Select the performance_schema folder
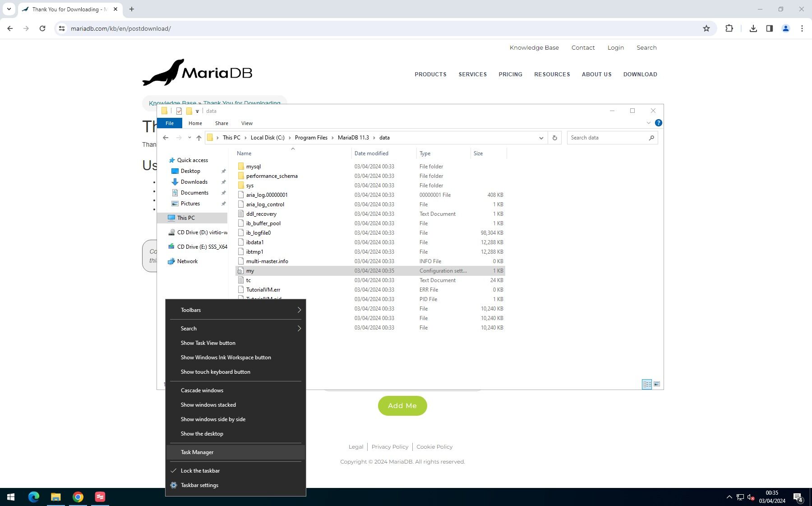812x506 pixels. (x=272, y=176)
